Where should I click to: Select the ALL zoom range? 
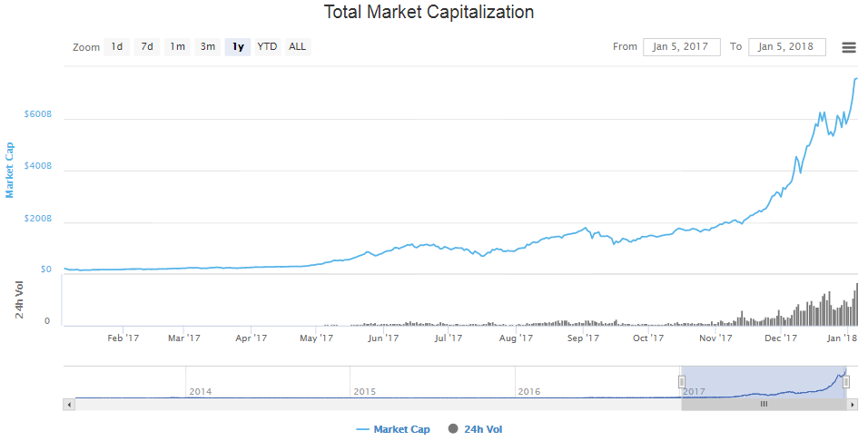(297, 47)
